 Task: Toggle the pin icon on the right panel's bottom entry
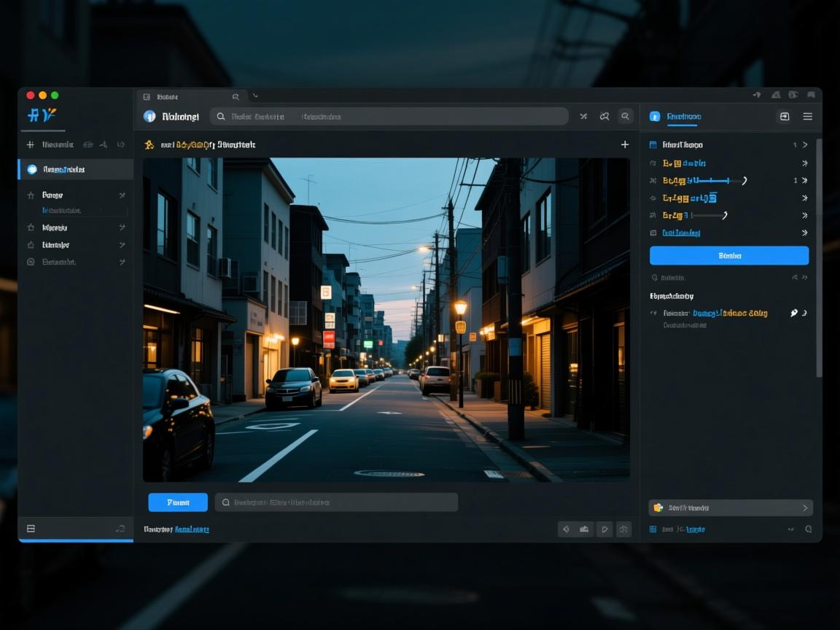pyautogui.click(x=794, y=313)
